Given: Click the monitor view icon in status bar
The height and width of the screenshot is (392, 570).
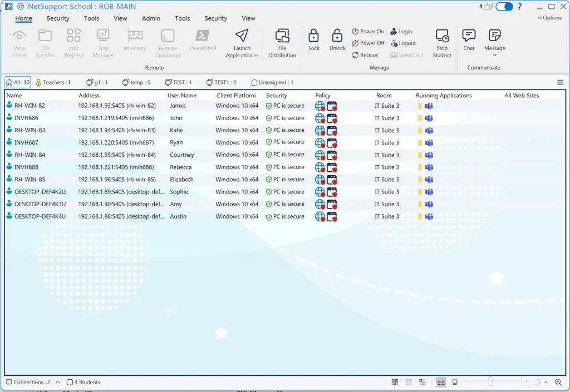Looking at the screenshot, I should point(455,382).
